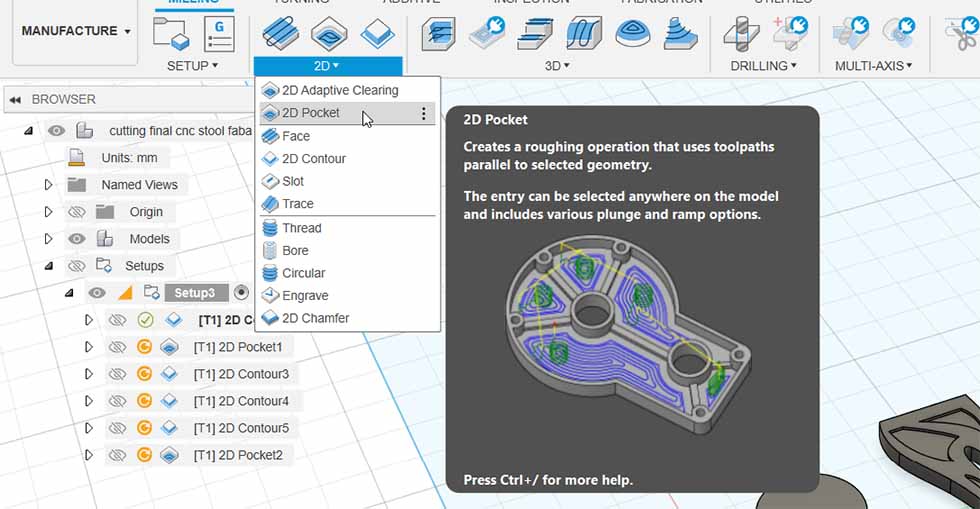Click the New Setup folder icon
980x509 pixels.
pyautogui.click(x=171, y=33)
